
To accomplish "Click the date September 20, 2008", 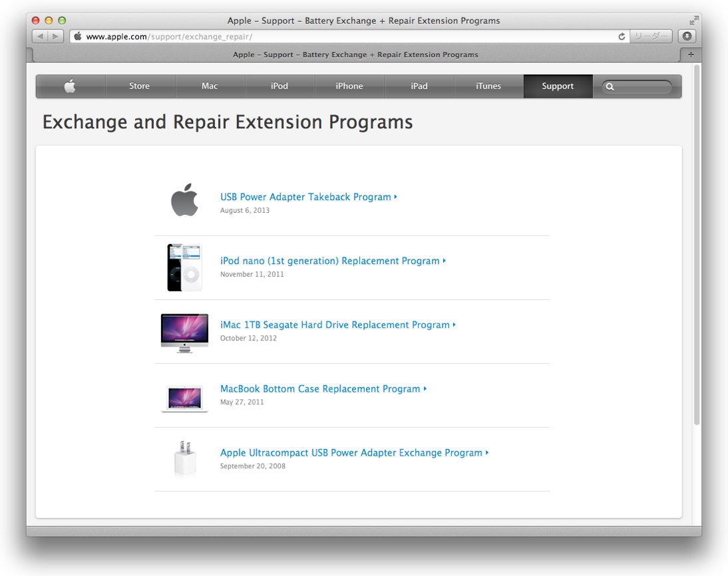I will coord(253,466).
